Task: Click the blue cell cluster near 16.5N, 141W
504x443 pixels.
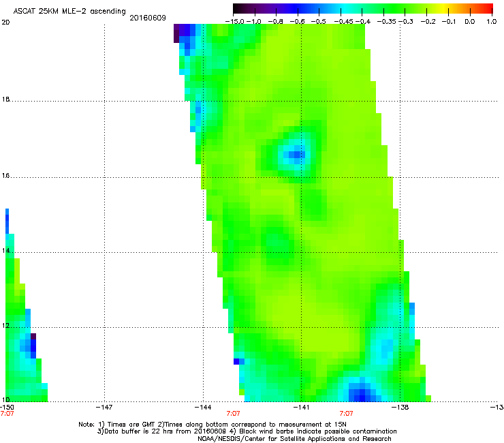Action: click(x=296, y=155)
